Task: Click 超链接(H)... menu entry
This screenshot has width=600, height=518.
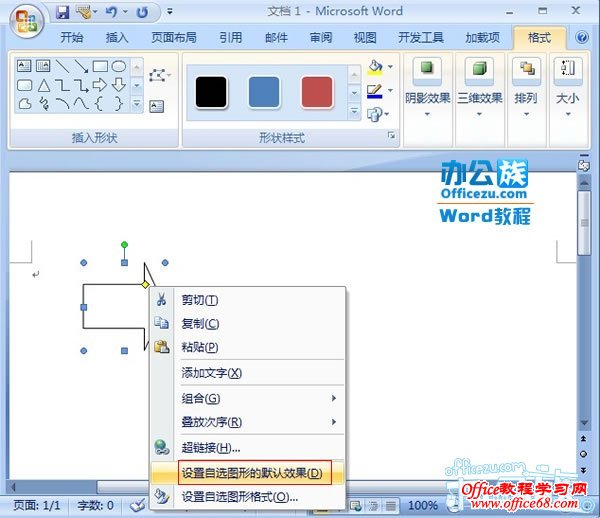Action: (x=248, y=447)
